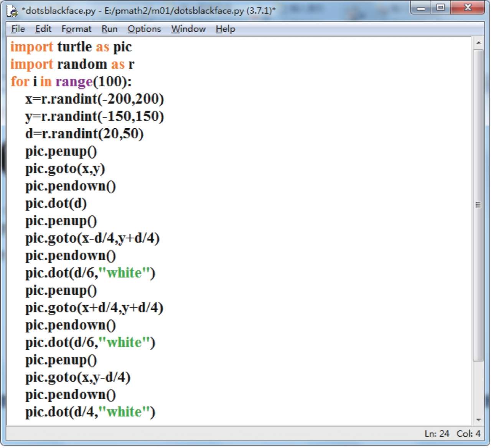Viewport: 491px width, 448px height.
Task: Click the scrollbar down arrow
Action: pos(478,420)
